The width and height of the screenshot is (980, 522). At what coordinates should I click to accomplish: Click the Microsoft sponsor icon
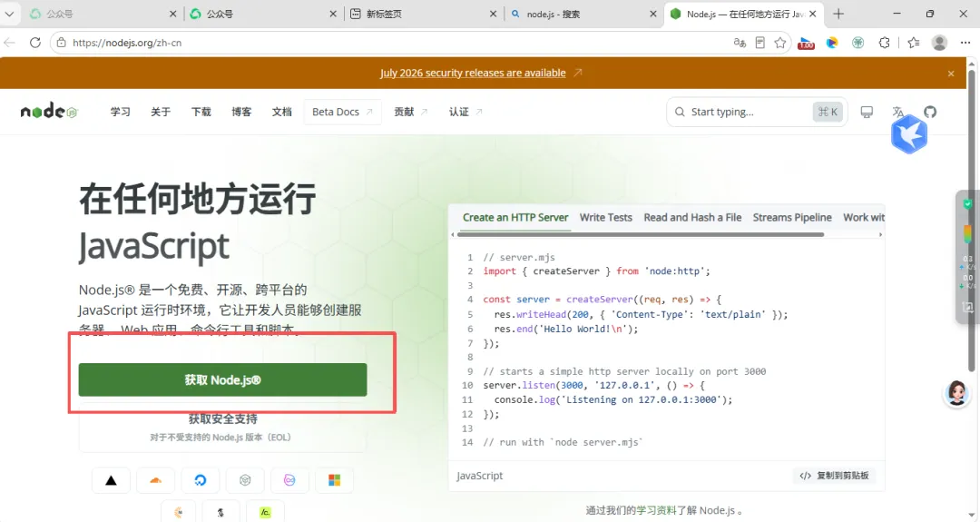pos(334,480)
